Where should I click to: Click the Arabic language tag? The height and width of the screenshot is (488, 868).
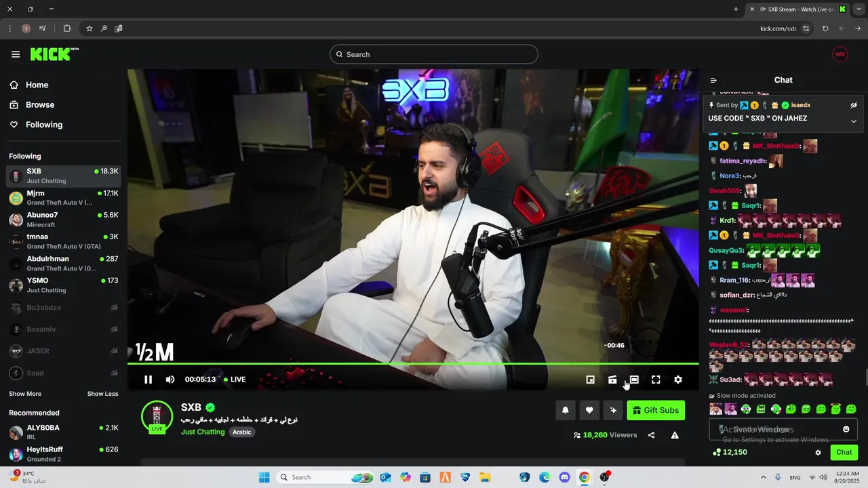[x=242, y=432]
